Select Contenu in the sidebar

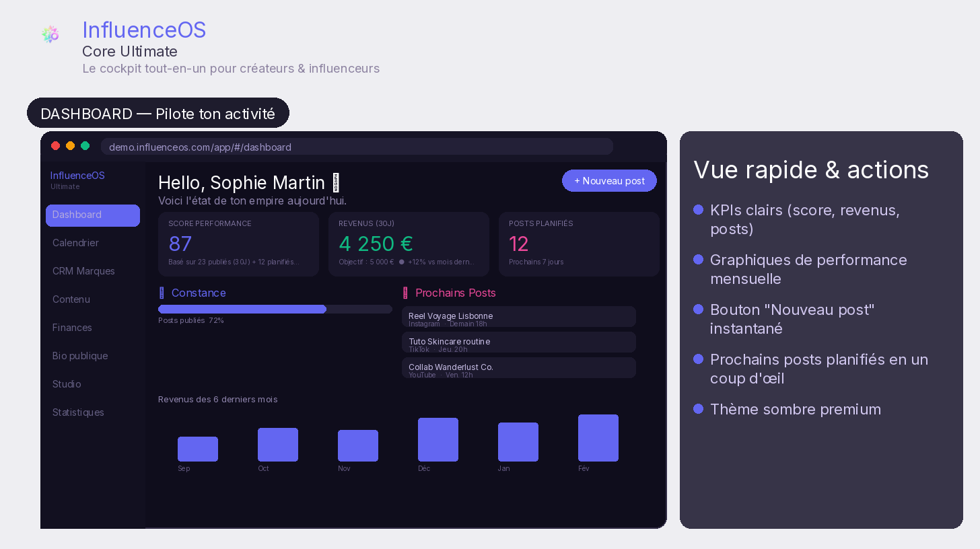pos(71,299)
